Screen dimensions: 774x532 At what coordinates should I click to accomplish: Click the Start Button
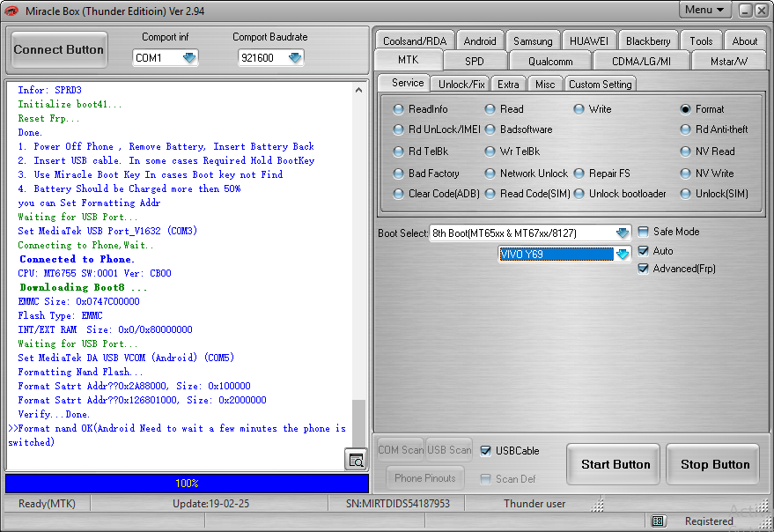tap(614, 464)
